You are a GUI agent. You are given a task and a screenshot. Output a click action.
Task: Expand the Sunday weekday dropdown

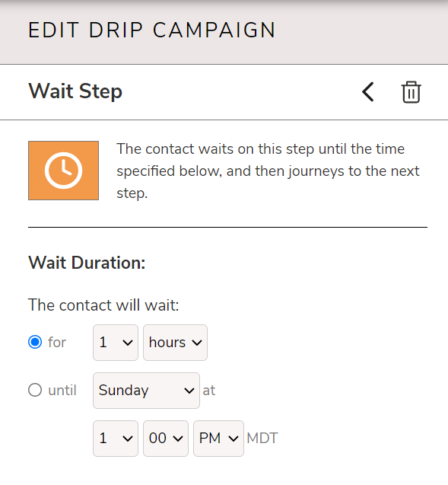click(146, 391)
